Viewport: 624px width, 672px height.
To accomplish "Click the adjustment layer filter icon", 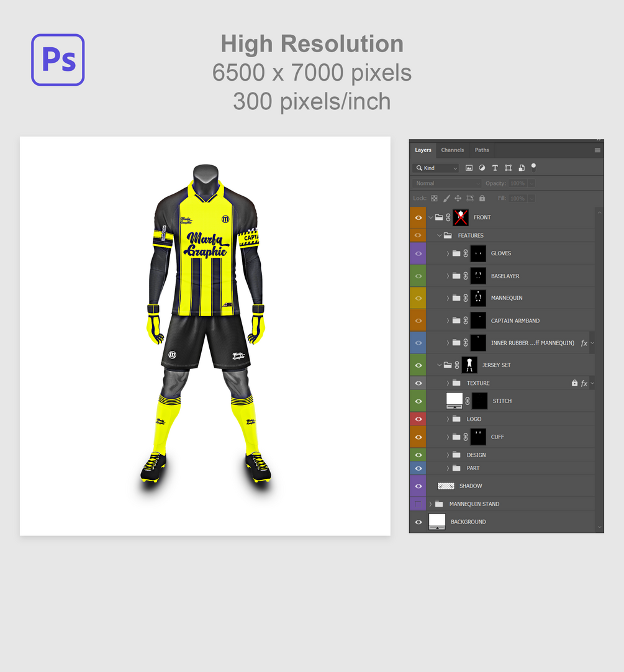I will [x=482, y=168].
